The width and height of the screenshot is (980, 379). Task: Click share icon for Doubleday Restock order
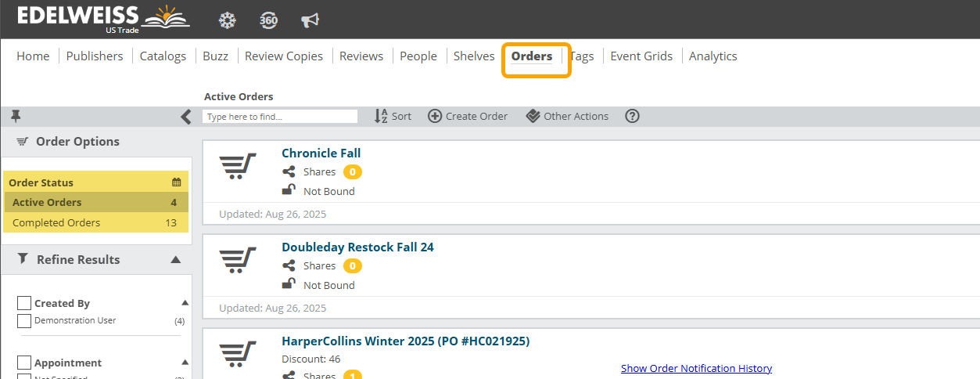tap(289, 266)
